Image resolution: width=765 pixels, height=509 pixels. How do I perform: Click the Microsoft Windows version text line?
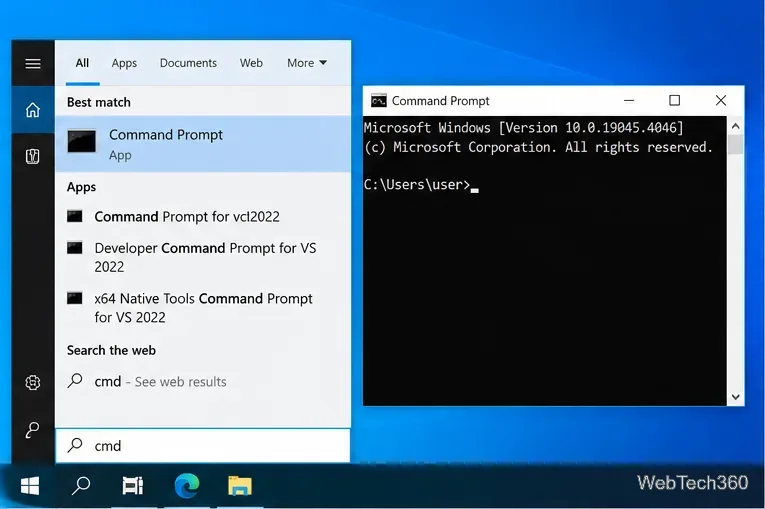tap(523, 128)
